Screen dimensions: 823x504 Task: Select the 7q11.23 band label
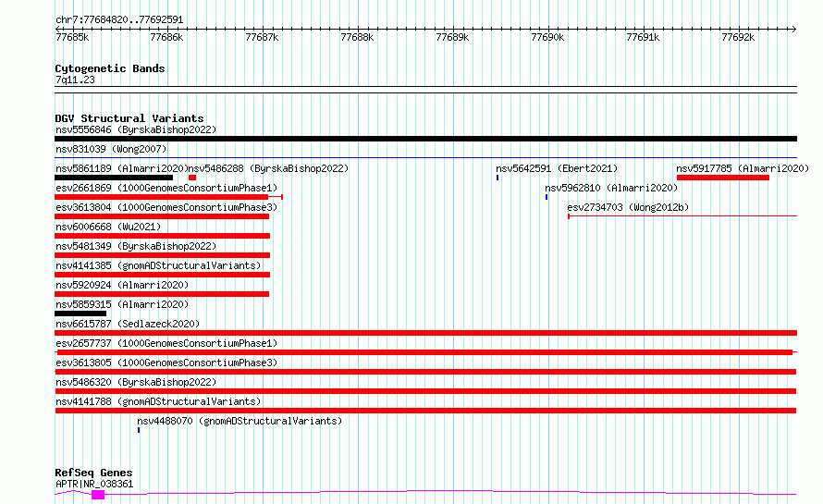coord(75,80)
